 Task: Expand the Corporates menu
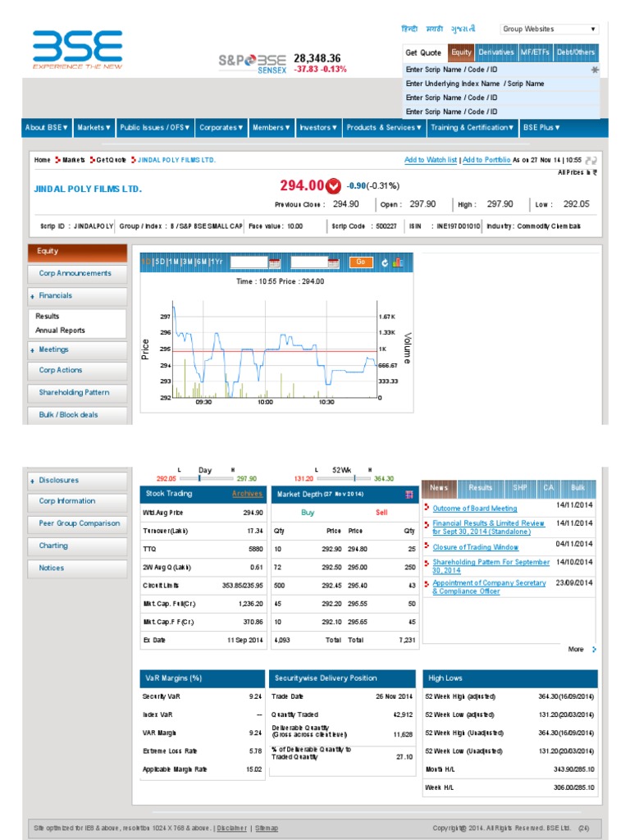coord(221,127)
